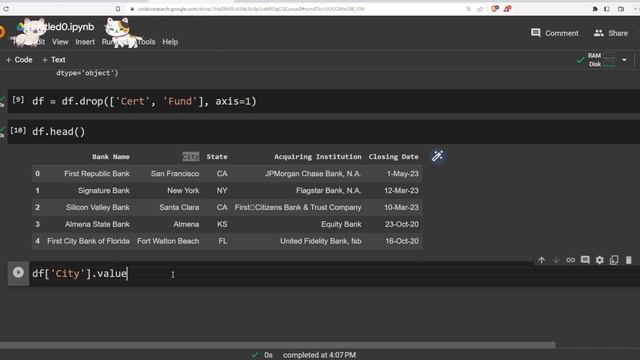Click the completed at 4:07 PM status
Viewport: 640px width, 360px height.
(x=319, y=355)
